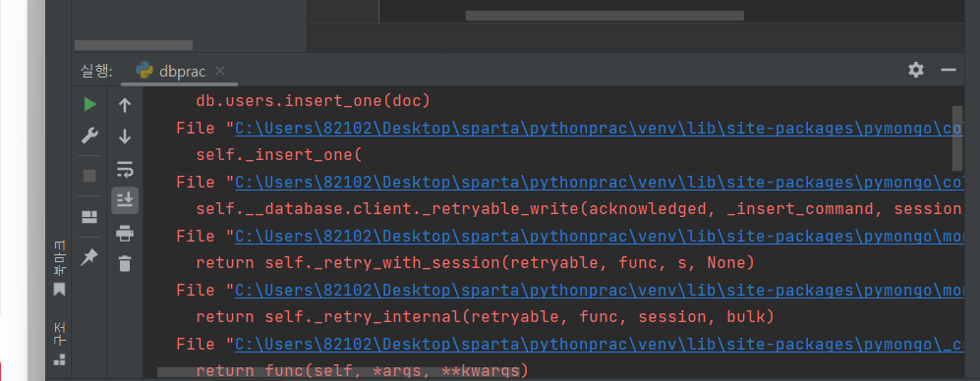Jump down the stack trace arrow

coord(125,136)
